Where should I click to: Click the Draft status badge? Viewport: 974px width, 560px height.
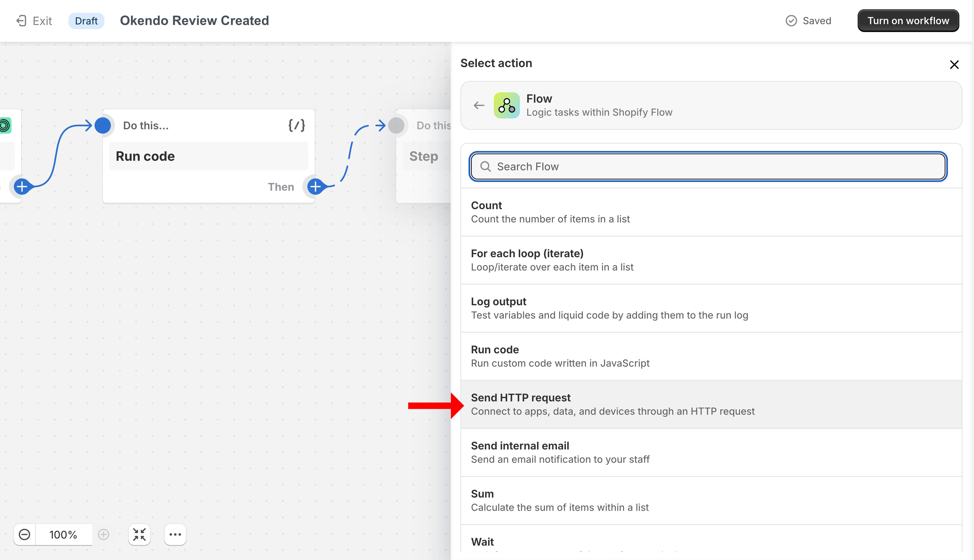[x=86, y=21]
